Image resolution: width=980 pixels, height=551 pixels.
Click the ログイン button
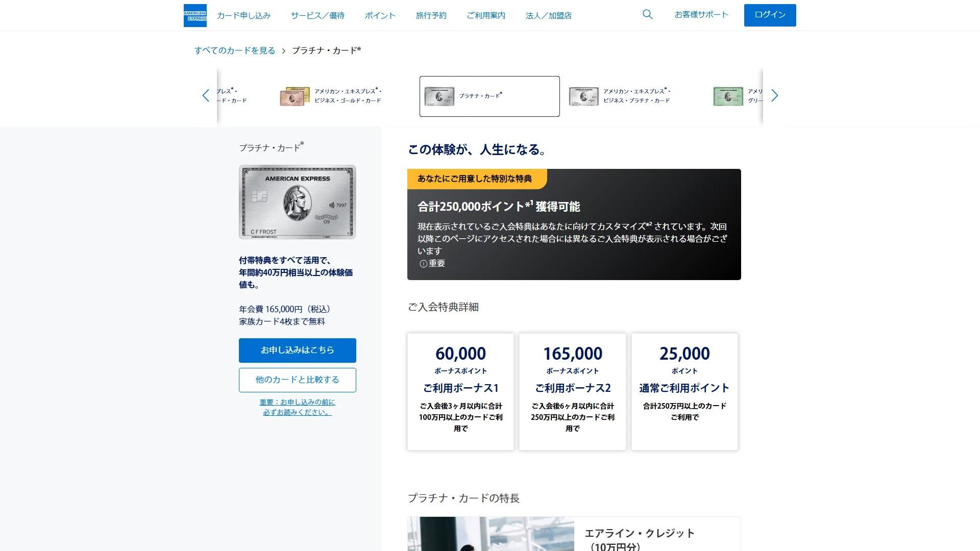click(x=770, y=15)
